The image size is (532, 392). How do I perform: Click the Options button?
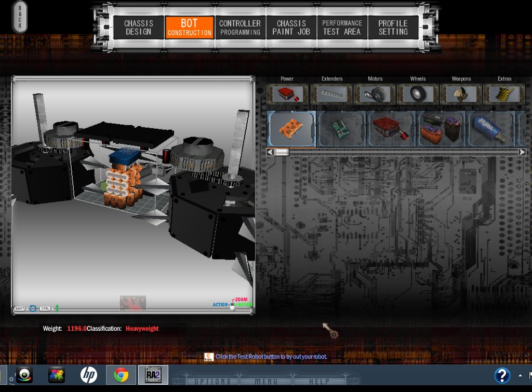[212, 382]
